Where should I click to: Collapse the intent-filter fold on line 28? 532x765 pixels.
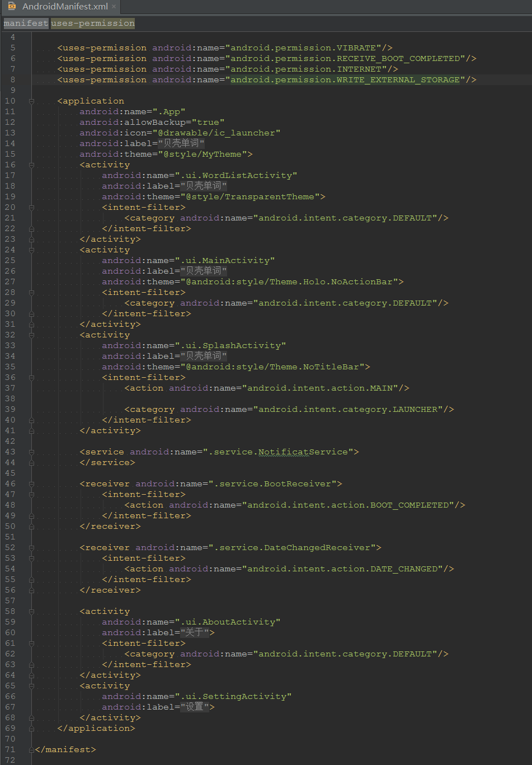(31, 293)
